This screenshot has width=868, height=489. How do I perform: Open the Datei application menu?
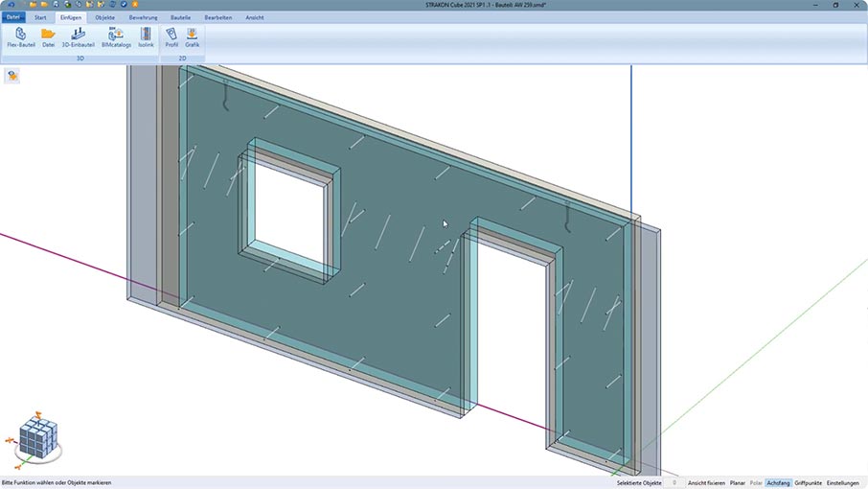pyautogui.click(x=13, y=17)
